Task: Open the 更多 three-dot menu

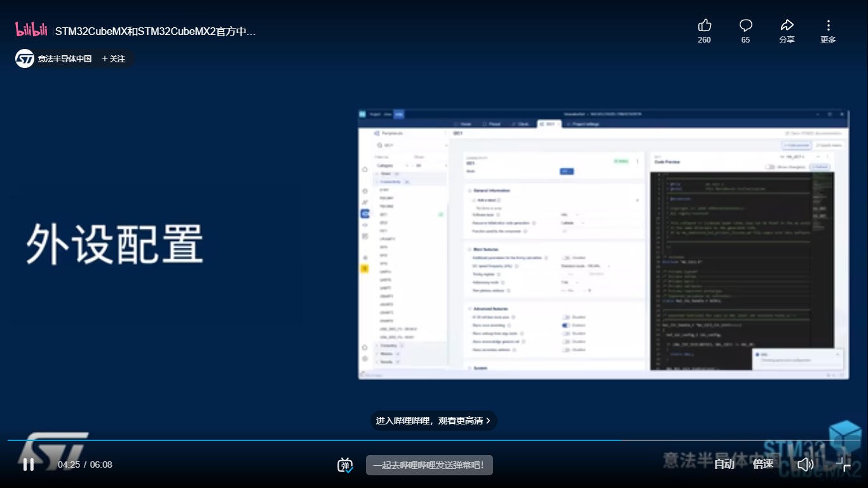Action: 828,25
